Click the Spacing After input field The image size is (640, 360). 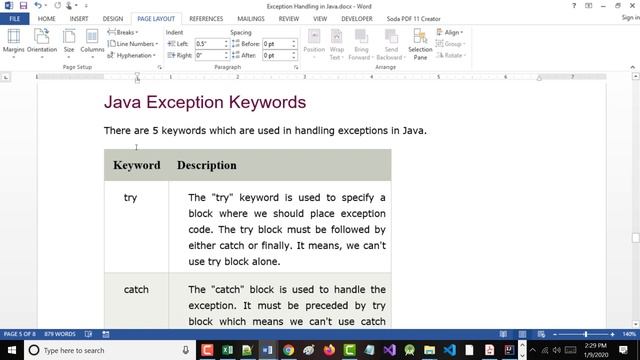276,55
